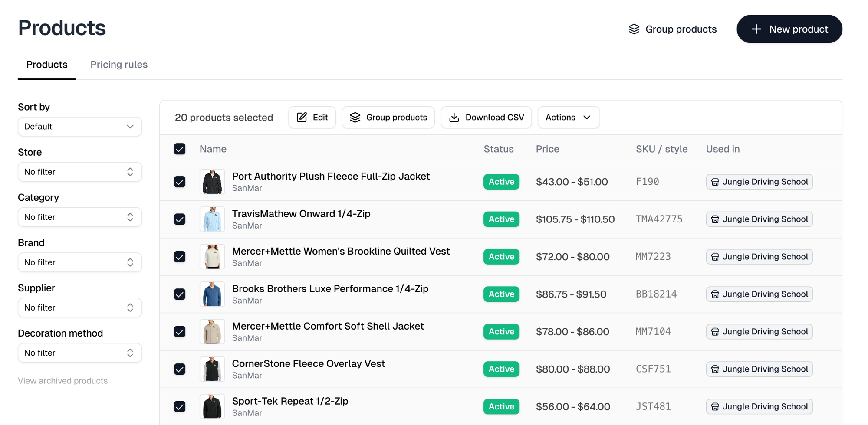
Task: Click the Price column header
Action: (x=548, y=149)
